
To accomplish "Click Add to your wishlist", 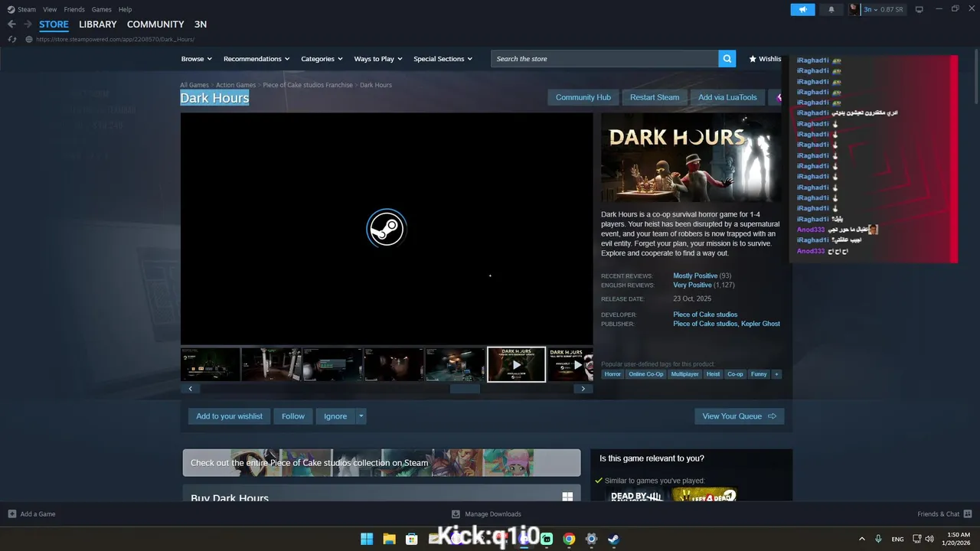I will click(229, 416).
